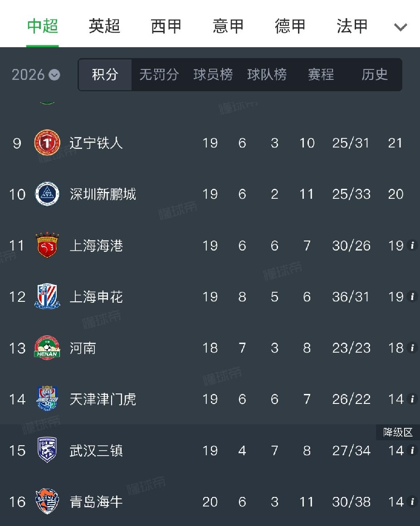420x526 pixels.
Task: Expand the league list chevron
Action: [400, 27]
